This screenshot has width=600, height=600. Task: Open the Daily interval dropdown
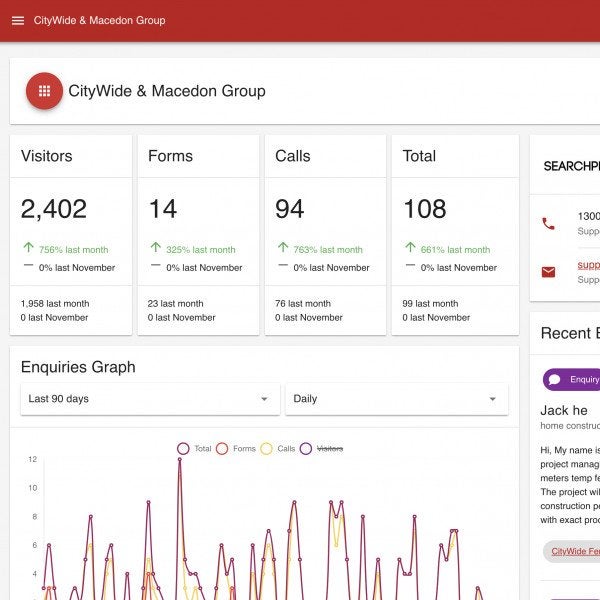coord(396,399)
